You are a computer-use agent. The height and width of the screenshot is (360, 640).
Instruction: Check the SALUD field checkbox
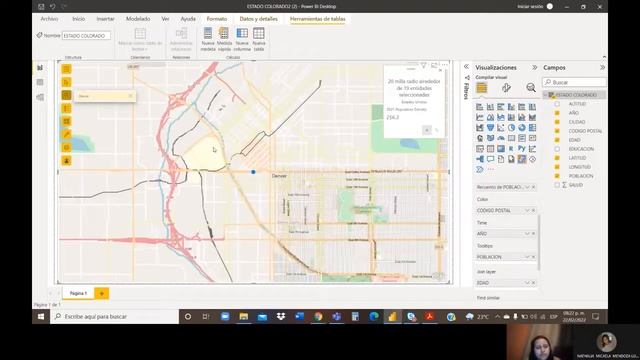point(557,185)
